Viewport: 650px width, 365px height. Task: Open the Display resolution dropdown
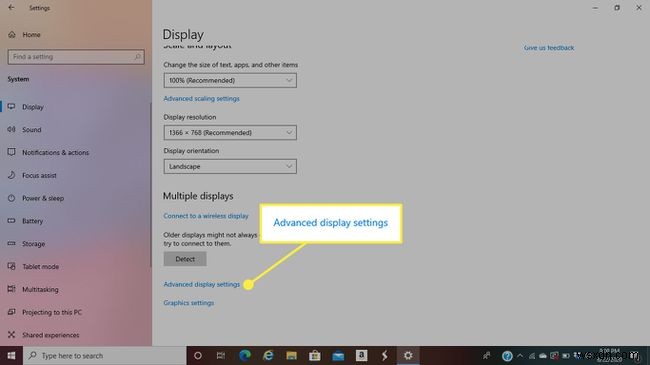tap(230, 133)
